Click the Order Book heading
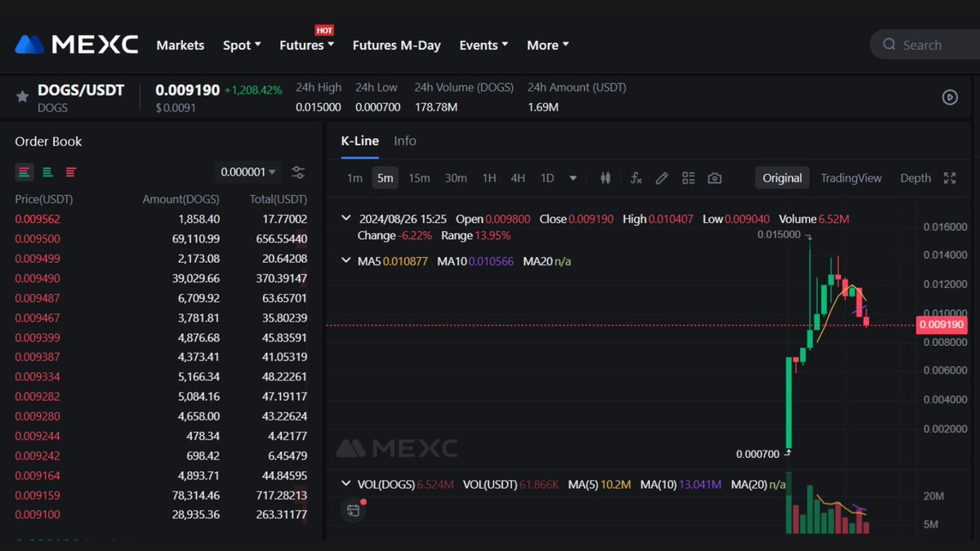The width and height of the screenshot is (980, 551). coord(48,141)
